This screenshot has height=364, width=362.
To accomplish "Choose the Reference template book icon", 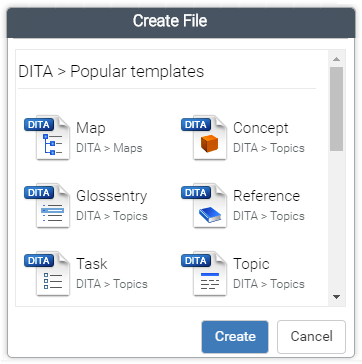I will [x=204, y=206].
